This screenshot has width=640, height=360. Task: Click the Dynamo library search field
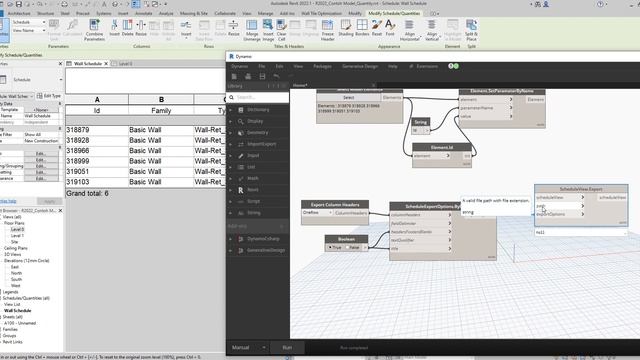point(258,97)
